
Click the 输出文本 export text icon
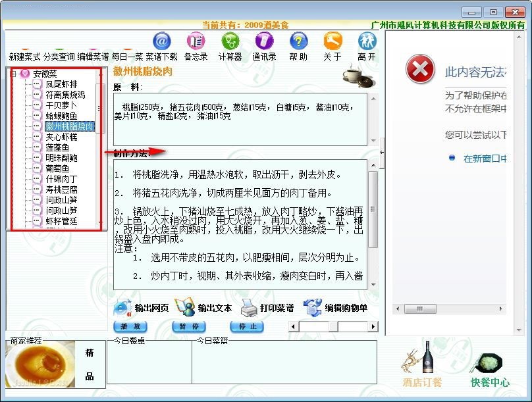tap(185, 307)
